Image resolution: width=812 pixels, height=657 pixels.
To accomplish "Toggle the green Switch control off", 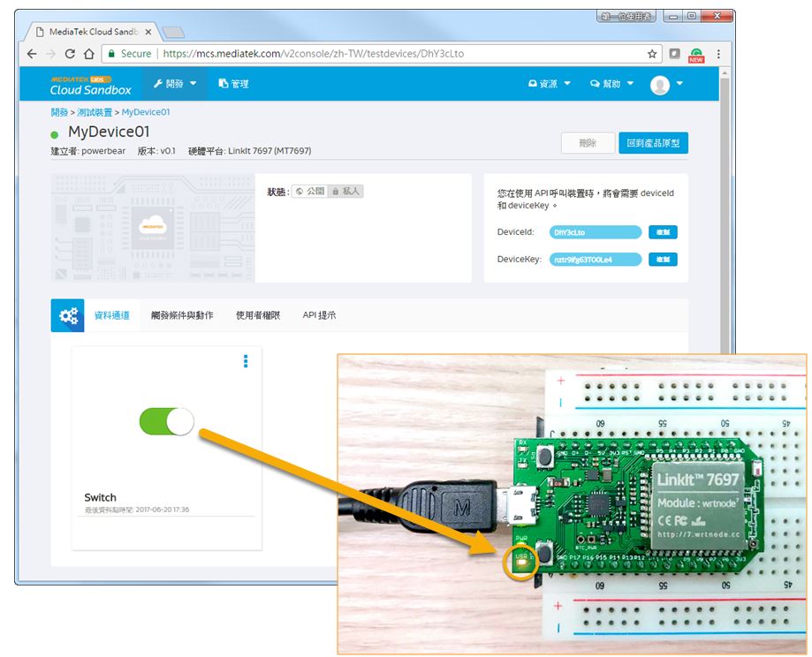I will coord(166,421).
